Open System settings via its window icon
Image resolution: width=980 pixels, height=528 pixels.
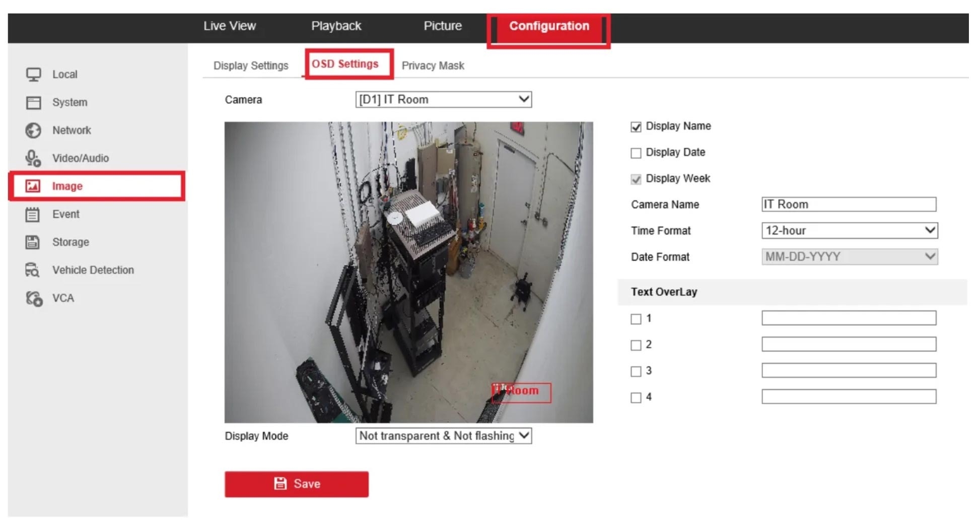pos(33,103)
